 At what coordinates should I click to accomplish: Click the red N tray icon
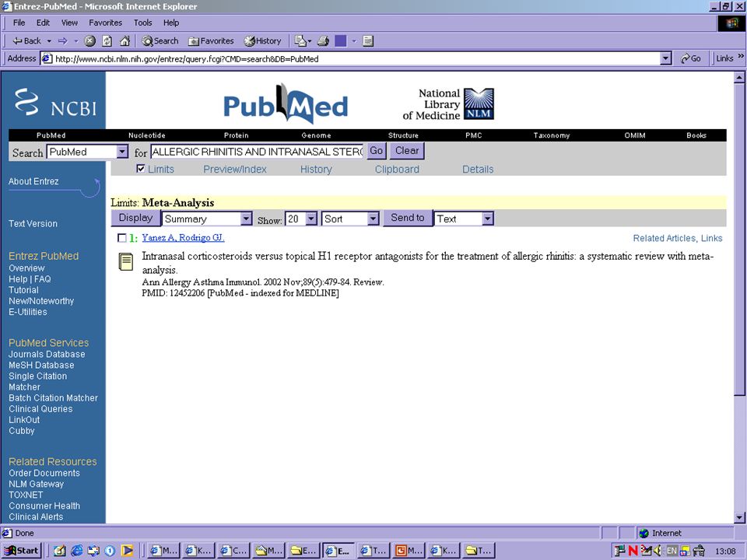point(633,551)
